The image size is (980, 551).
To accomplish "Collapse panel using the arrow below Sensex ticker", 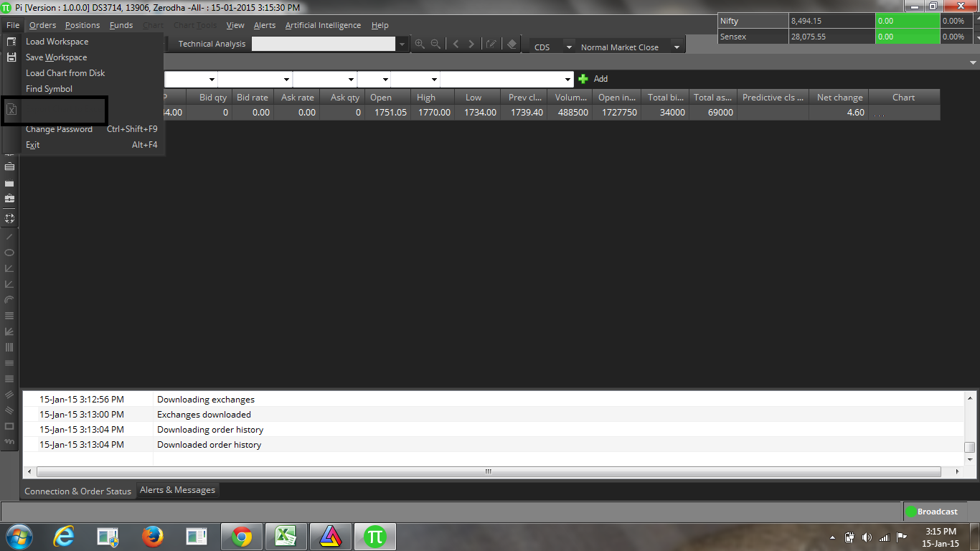I will 972,64.
